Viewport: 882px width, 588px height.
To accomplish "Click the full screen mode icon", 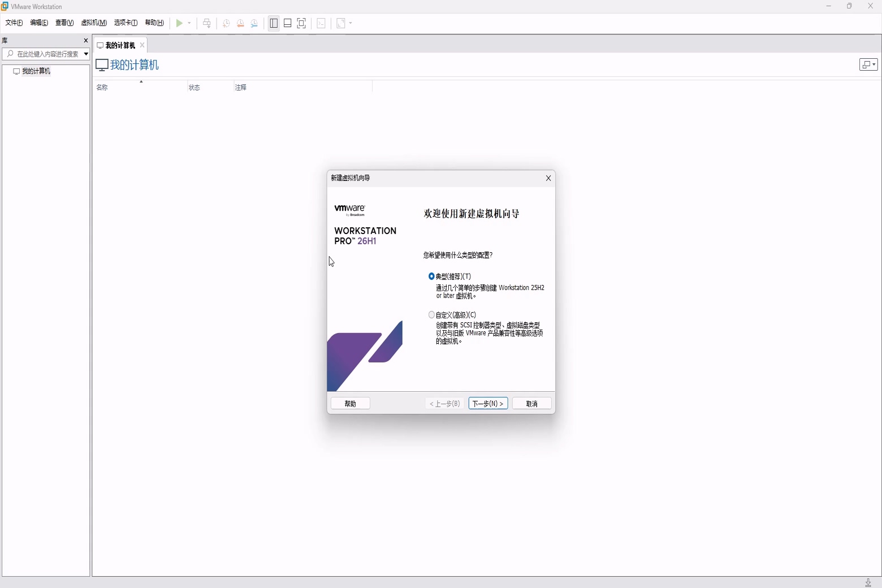I will click(301, 23).
